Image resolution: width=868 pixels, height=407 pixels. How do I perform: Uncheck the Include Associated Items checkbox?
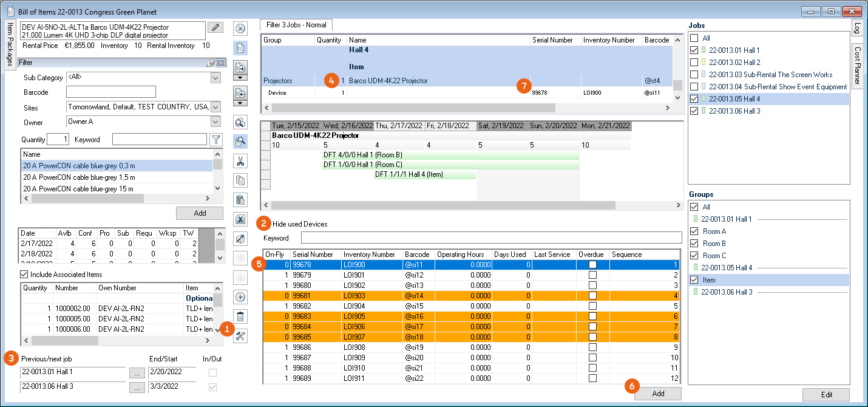pyautogui.click(x=24, y=275)
